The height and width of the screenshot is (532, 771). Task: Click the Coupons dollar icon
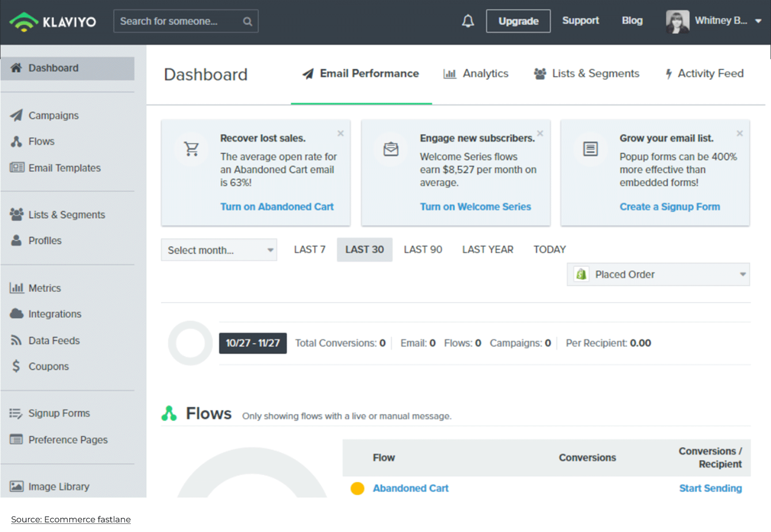tap(16, 366)
